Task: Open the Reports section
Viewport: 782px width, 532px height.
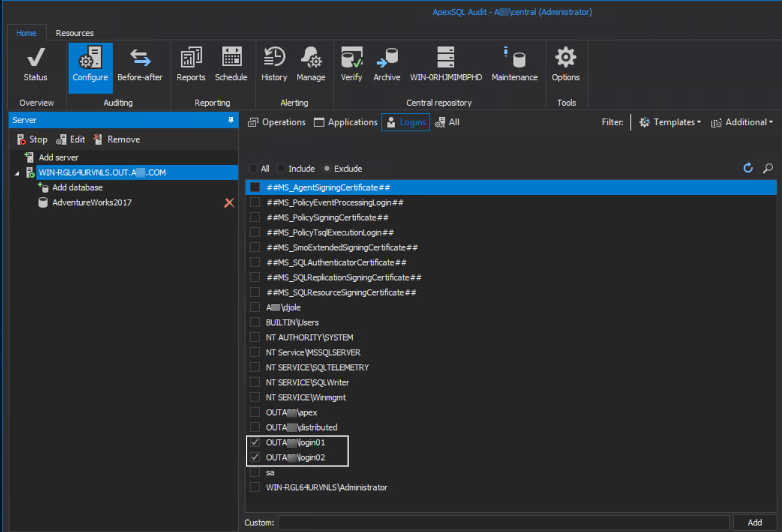Action: [x=191, y=65]
